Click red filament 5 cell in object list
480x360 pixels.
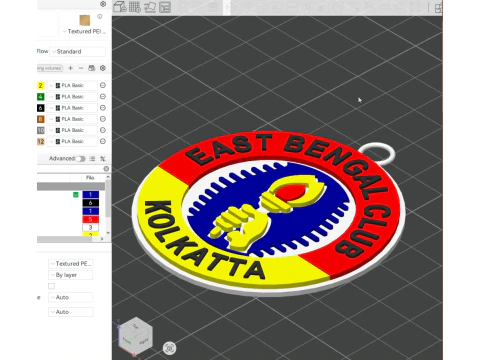(90, 219)
